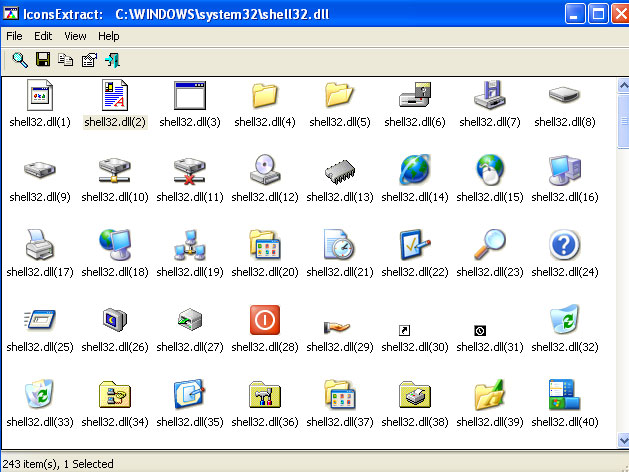Viewport: 629px width, 472px height.
Task: Click the Exit toolbar icon
Action: [x=112, y=60]
